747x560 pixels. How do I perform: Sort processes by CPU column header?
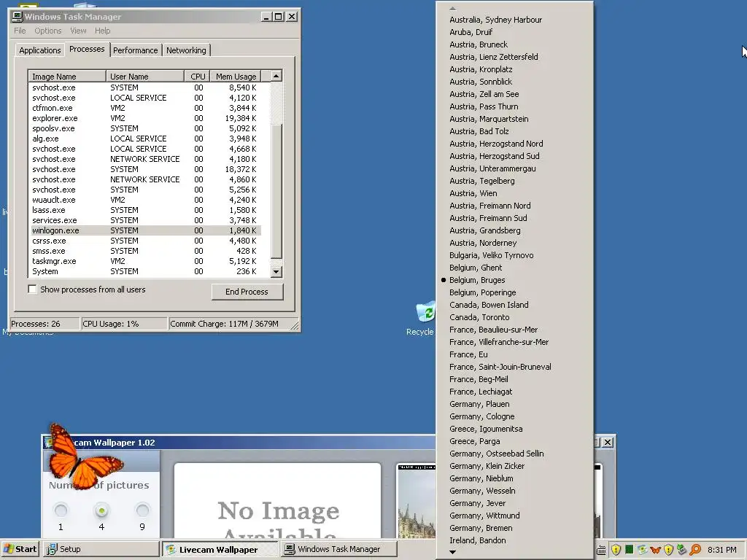[197, 76]
